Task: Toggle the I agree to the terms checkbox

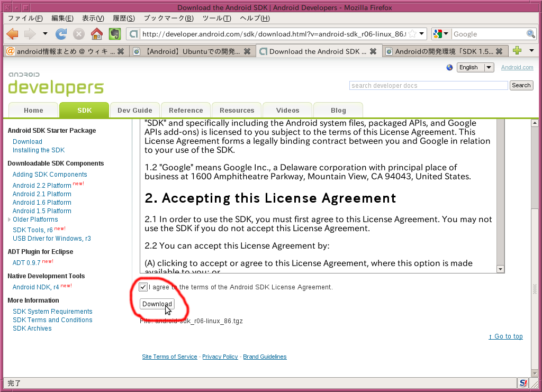Action: 143,287
